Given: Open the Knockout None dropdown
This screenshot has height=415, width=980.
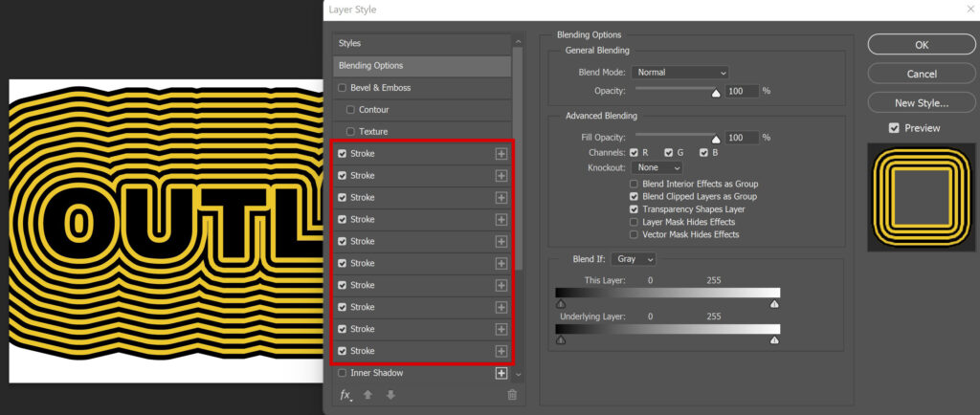Looking at the screenshot, I should pyautogui.click(x=657, y=168).
